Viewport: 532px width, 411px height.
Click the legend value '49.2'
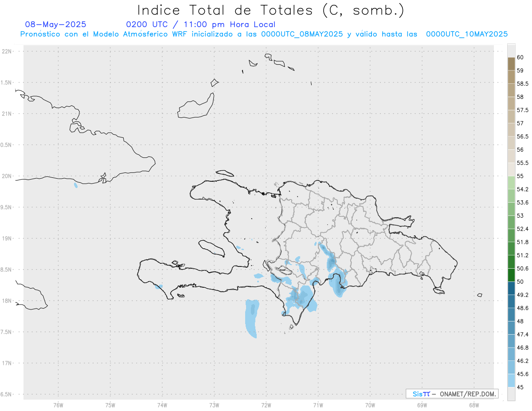pyautogui.click(x=523, y=295)
